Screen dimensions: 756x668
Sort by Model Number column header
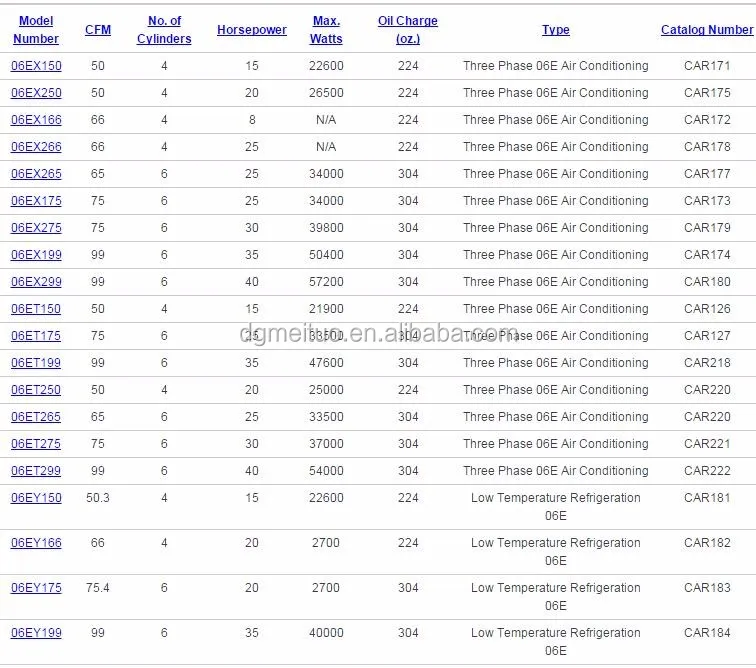36,30
